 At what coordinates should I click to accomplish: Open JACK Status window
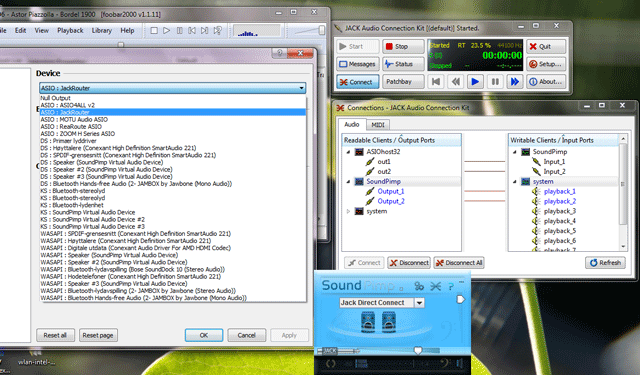coord(403,64)
